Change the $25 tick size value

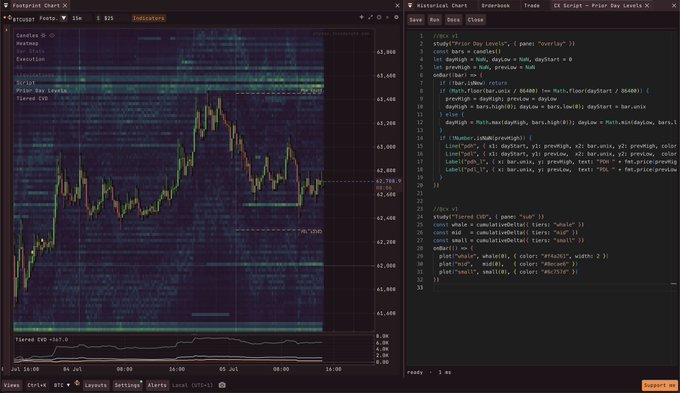[x=109, y=18]
